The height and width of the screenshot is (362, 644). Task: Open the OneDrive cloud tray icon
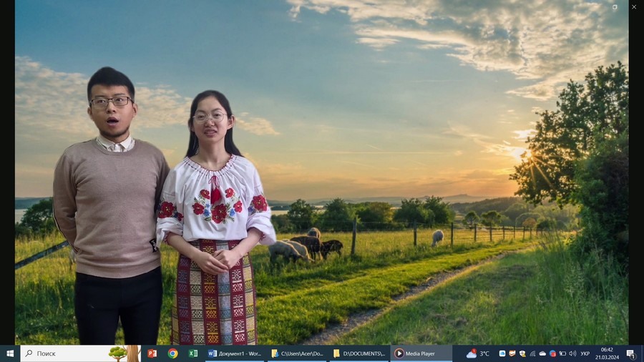tap(542, 353)
